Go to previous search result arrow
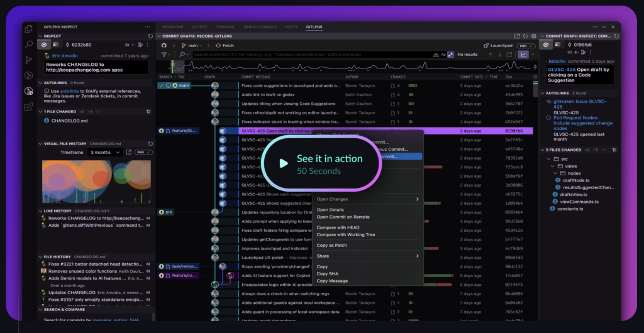The height and width of the screenshot is (333, 644). (x=490, y=54)
